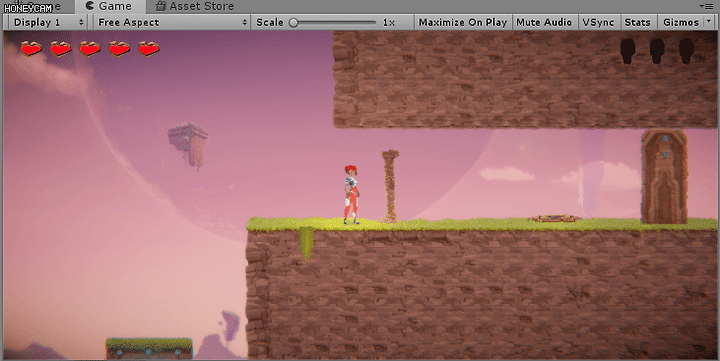Click the Scale slider handle

click(x=294, y=23)
